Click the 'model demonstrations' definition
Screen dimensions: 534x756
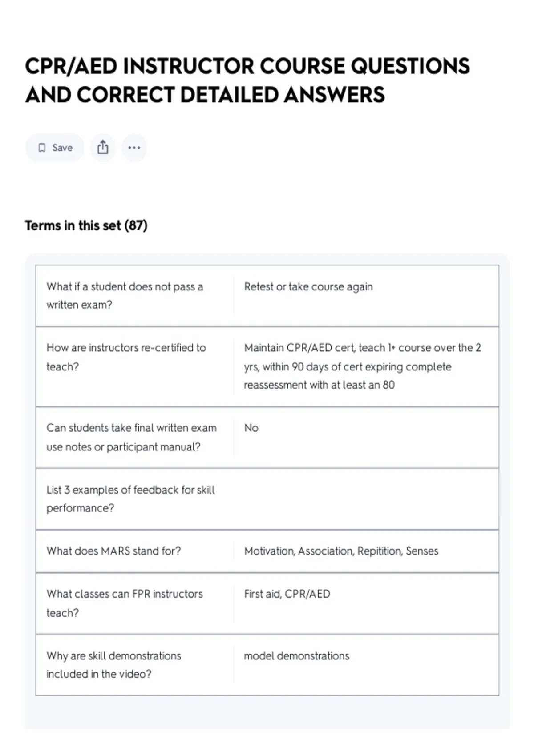coord(296,656)
